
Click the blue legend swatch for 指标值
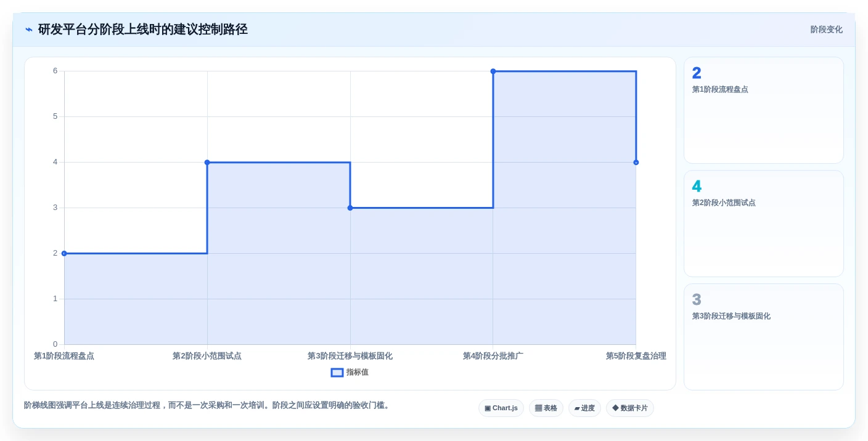(x=337, y=372)
